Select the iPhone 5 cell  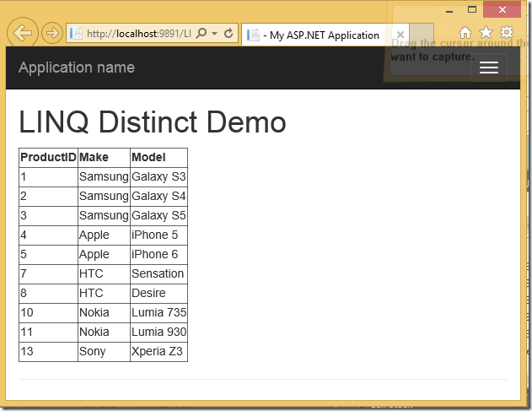click(159, 235)
